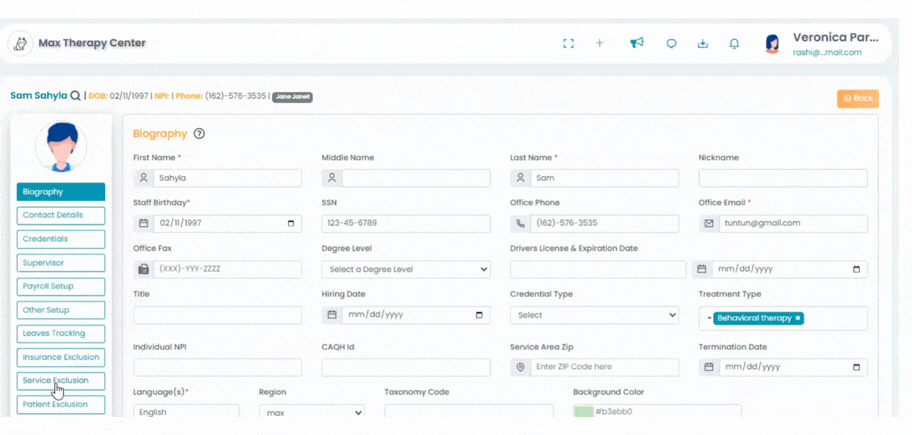
Task: Open the megaphone announcements icon
Action: pyautogui.click(x=637, y=42)
